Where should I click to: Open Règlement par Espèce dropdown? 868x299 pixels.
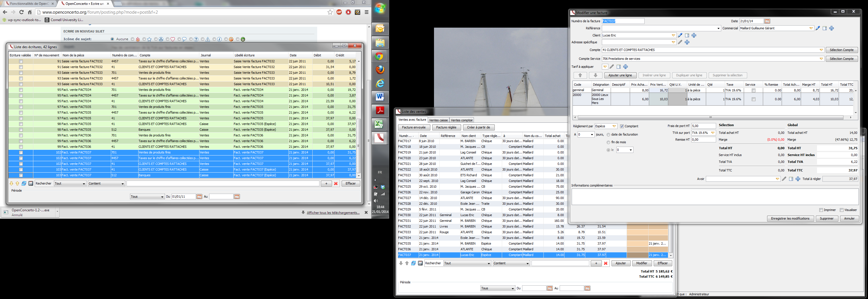coord(614,126)
